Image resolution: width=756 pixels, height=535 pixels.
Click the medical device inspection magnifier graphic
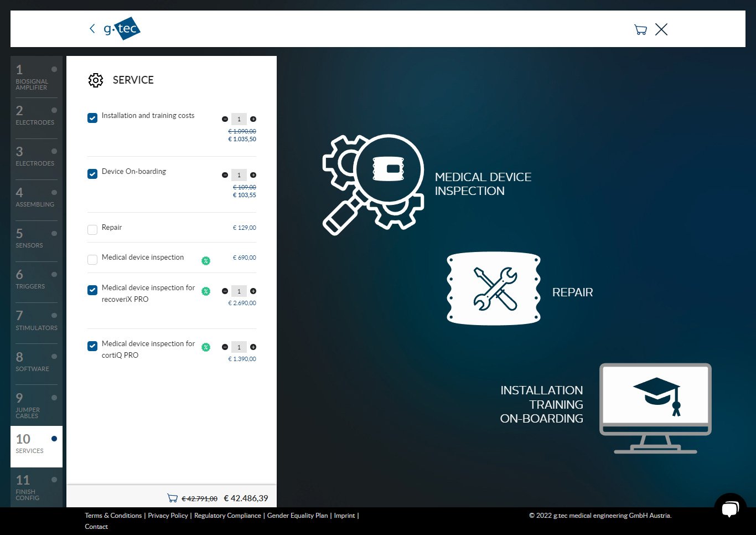[x=373, y=184]
